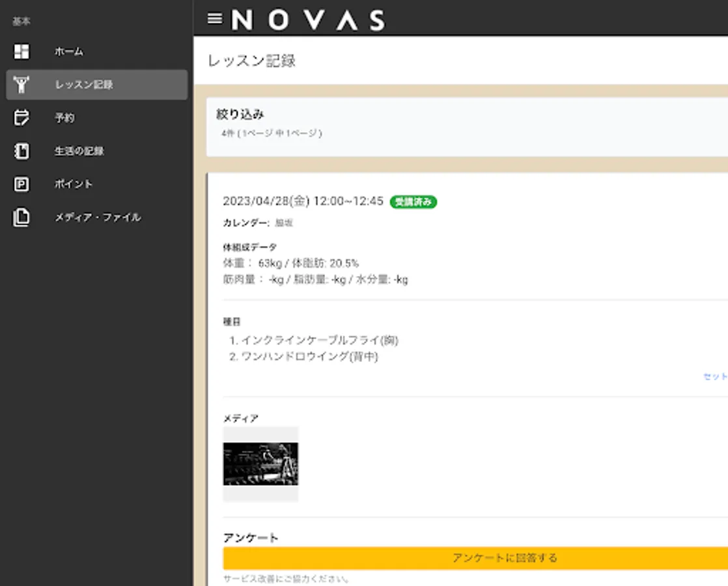Toggle the hamburger menu beside NOVAS
The image size is (728, 586).
click(x=214, y=19)
